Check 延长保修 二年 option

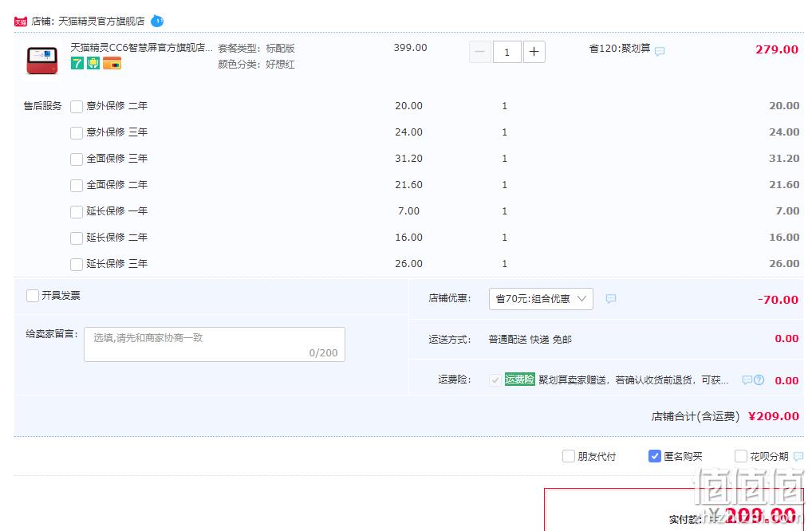pyautogui.click(x=77, y=238)
